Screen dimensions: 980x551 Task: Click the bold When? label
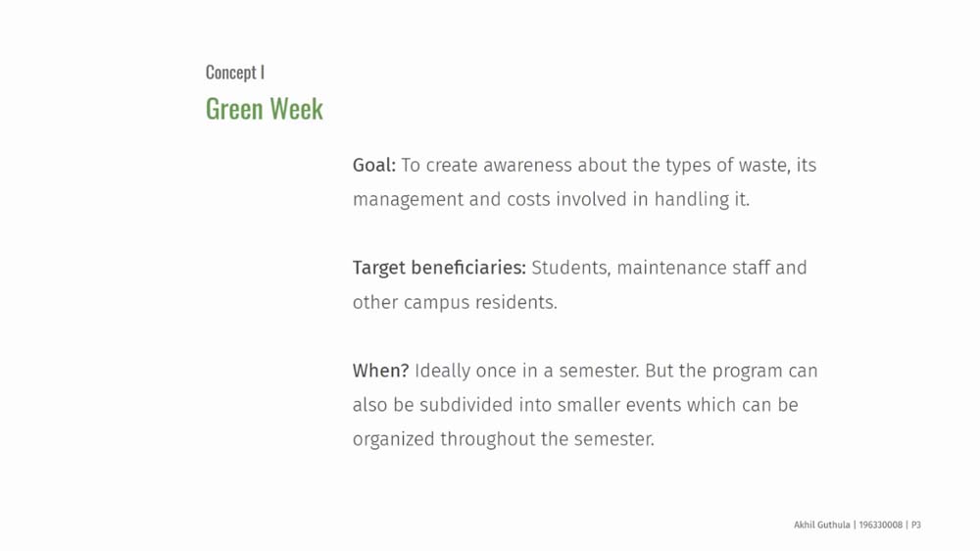point(380,371)
